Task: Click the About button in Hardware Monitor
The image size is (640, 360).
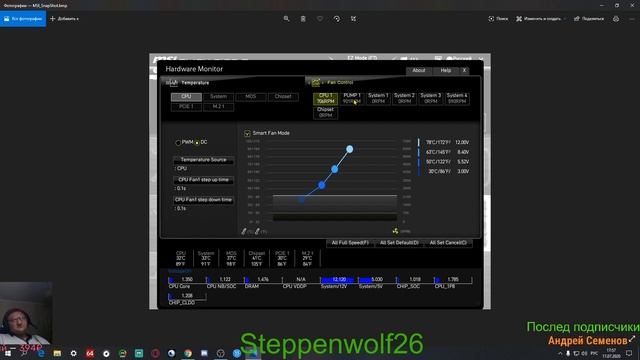Action: coord(419,71)
